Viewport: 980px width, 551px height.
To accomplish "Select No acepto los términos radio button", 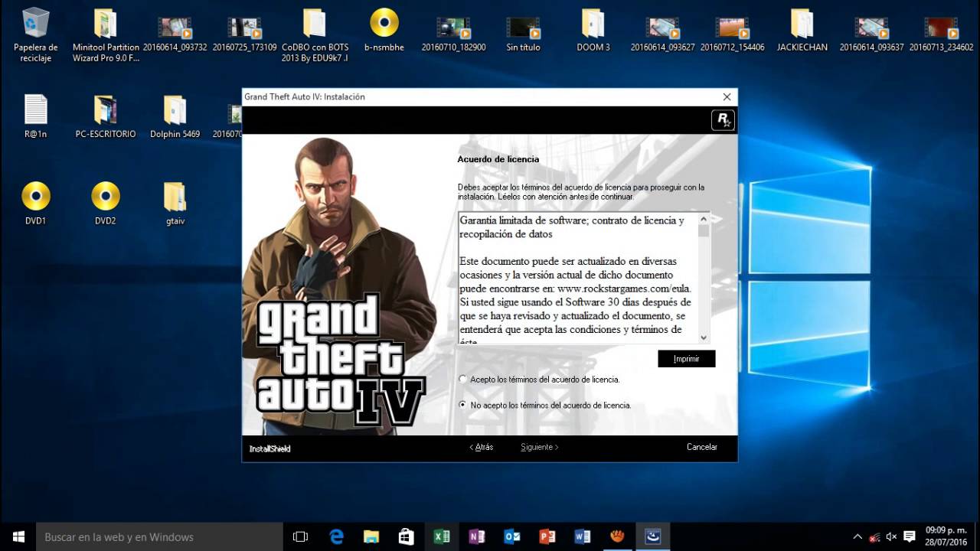I will click(462, 405).
